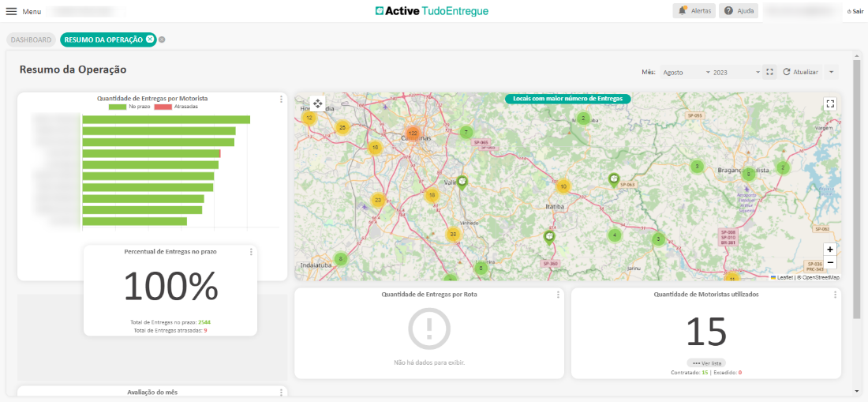Click the Sair logout link

(855, 12)
